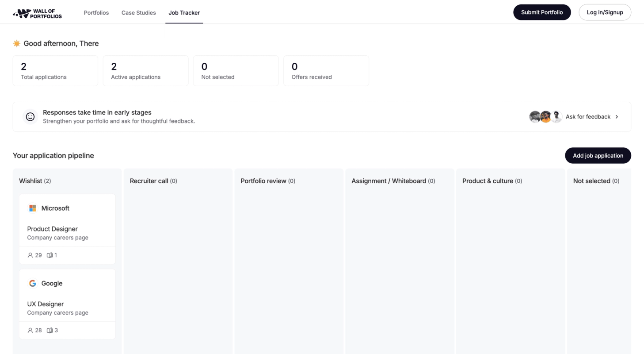Click the Wishlist column header
This screenshot has height=354, width=644.
[x=35, y=181]
